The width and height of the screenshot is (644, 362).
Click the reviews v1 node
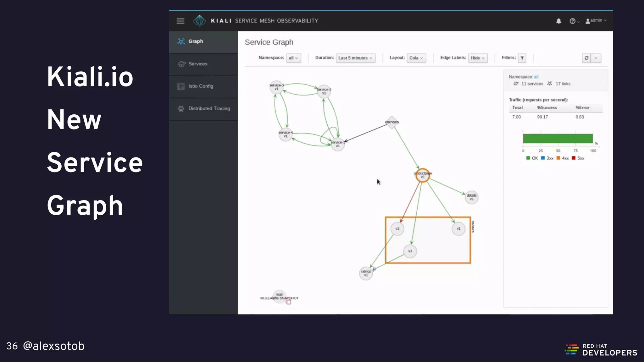(x=458, y=229)
